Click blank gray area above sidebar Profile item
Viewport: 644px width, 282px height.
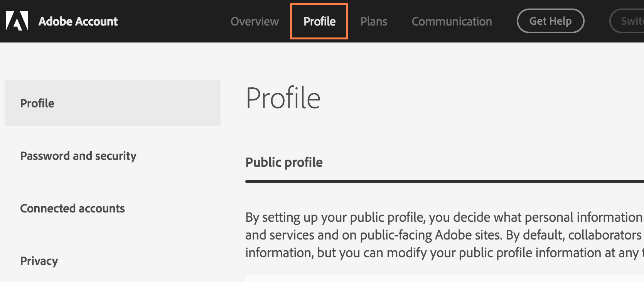click(113, 61)
